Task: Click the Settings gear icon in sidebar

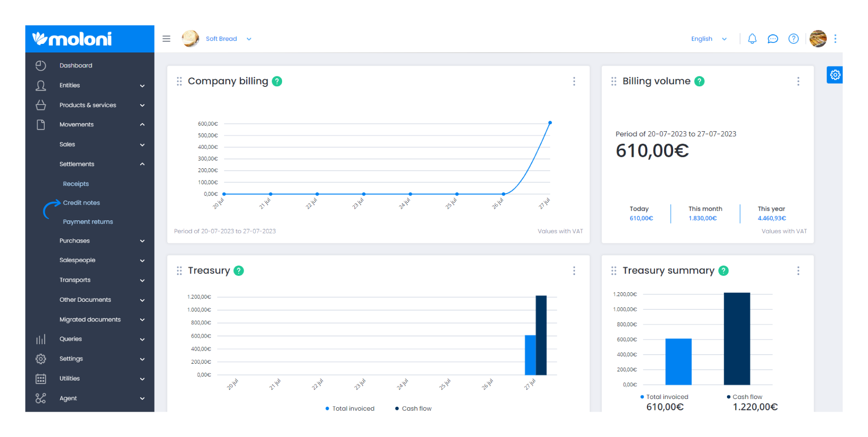Action: pyautogui.click(x=41, y=359)
